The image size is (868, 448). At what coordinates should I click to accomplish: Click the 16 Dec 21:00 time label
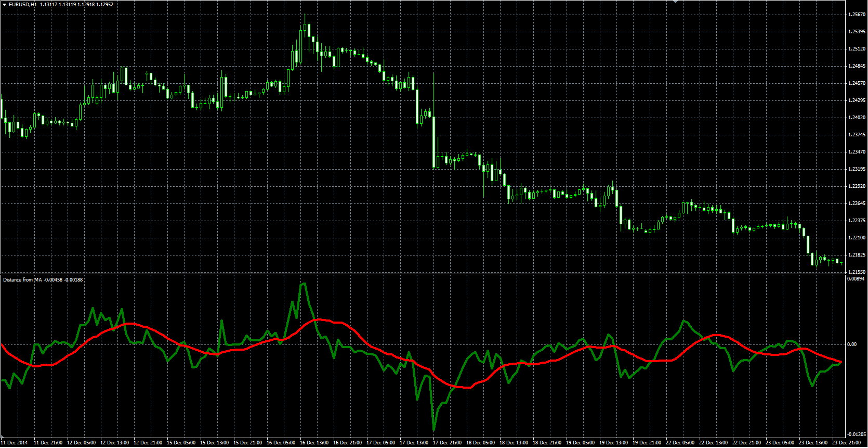pos(347,443)
